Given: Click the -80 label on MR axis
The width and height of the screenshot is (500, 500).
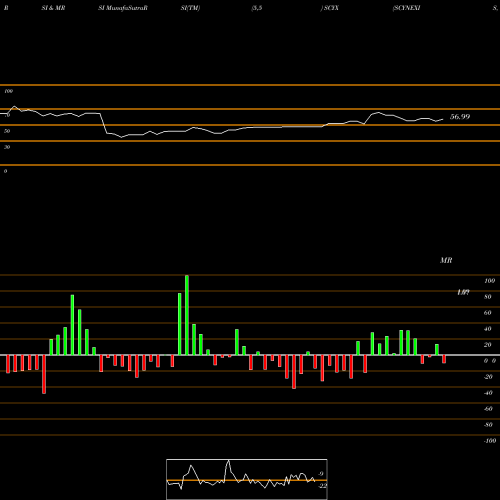Looking at the screenshot, I should (488, 425).
